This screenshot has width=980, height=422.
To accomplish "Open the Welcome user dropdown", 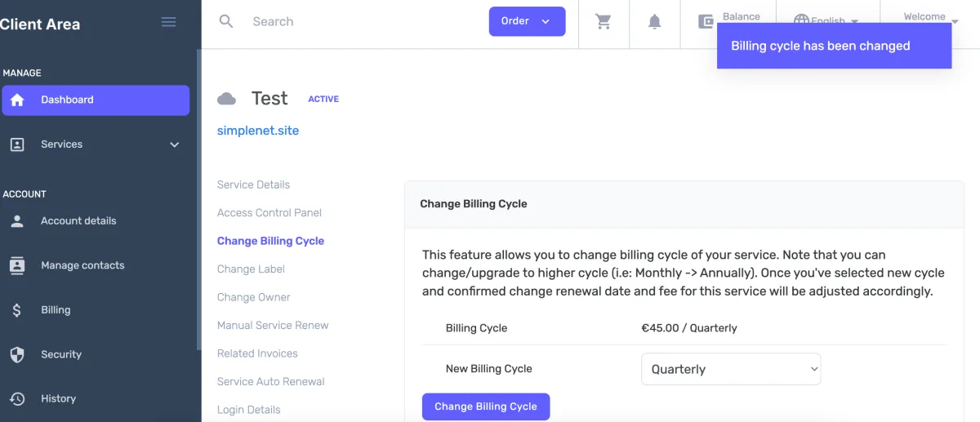I will pyautogui.click(x=930, y=17).
